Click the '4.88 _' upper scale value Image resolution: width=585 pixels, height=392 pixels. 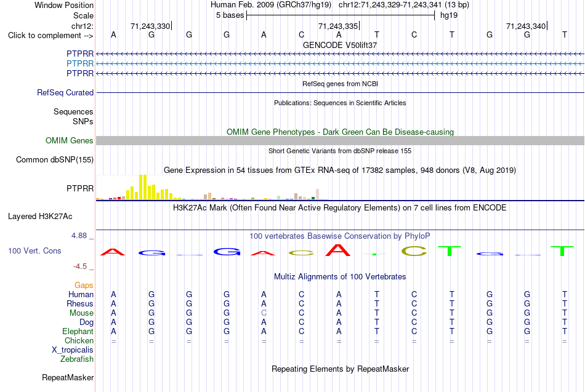[83, 236]
